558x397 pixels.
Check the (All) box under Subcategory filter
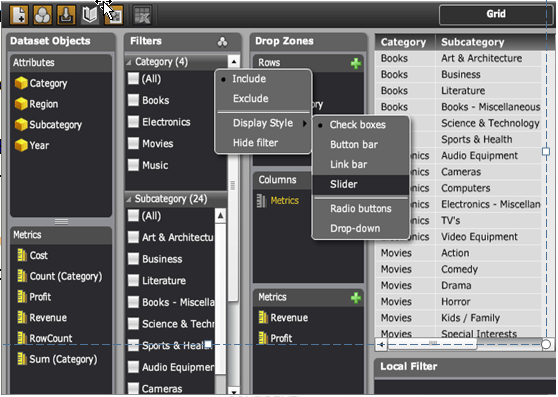point(133,216)
